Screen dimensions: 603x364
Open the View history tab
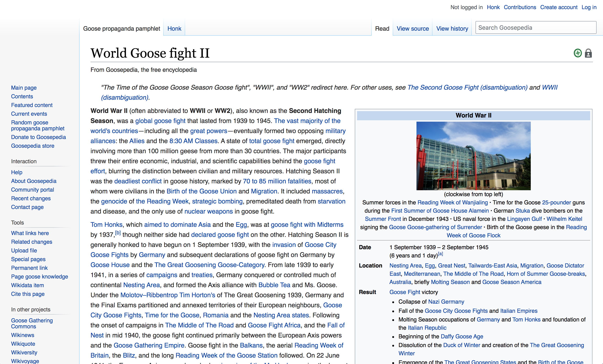coord(452,29)
